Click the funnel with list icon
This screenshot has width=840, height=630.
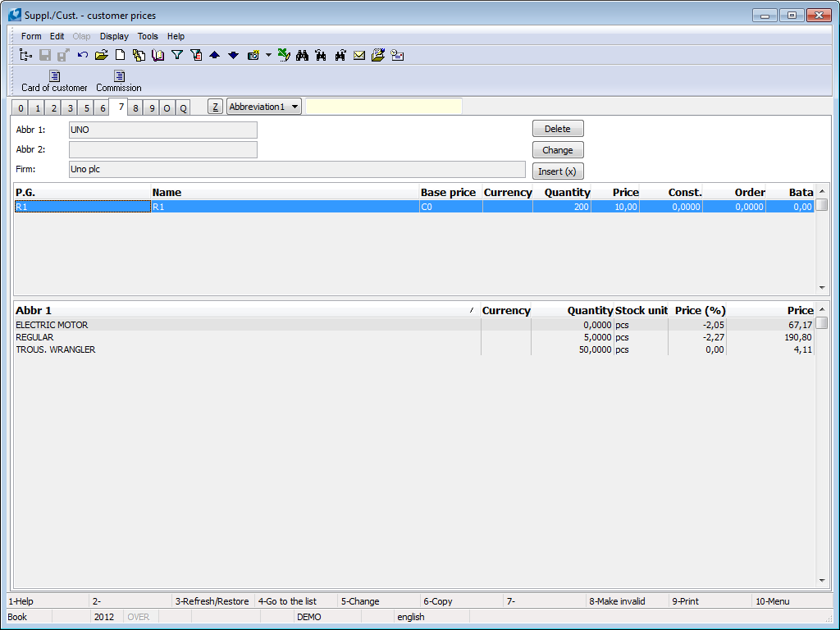[x=196, y=55]
